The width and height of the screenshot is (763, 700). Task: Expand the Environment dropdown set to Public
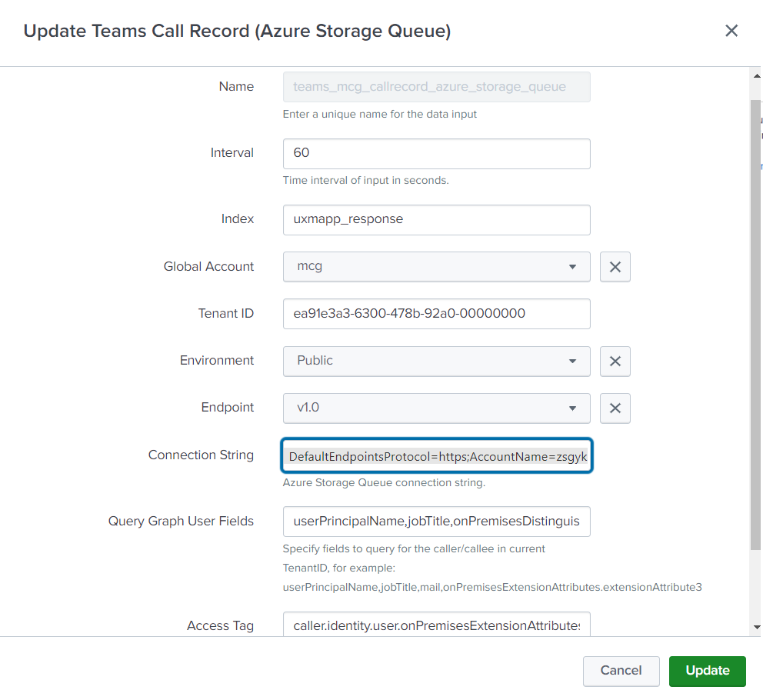436,362
